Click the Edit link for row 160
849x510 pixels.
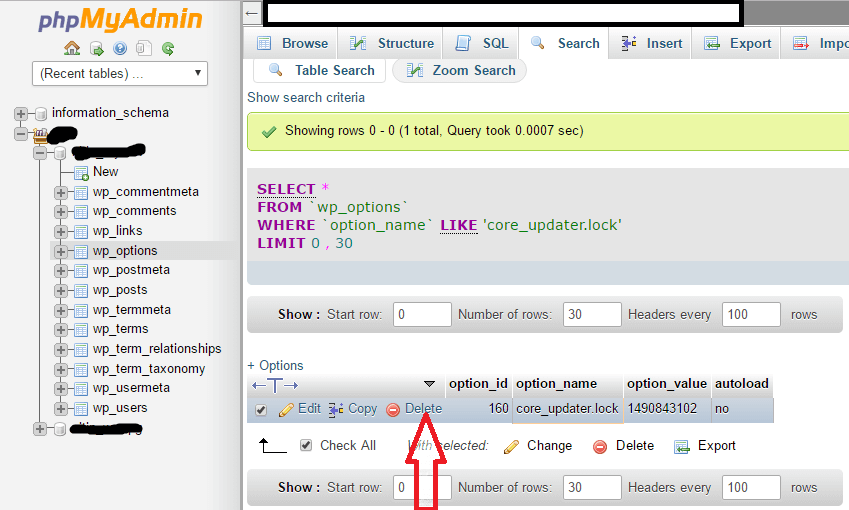pos(309,409)
